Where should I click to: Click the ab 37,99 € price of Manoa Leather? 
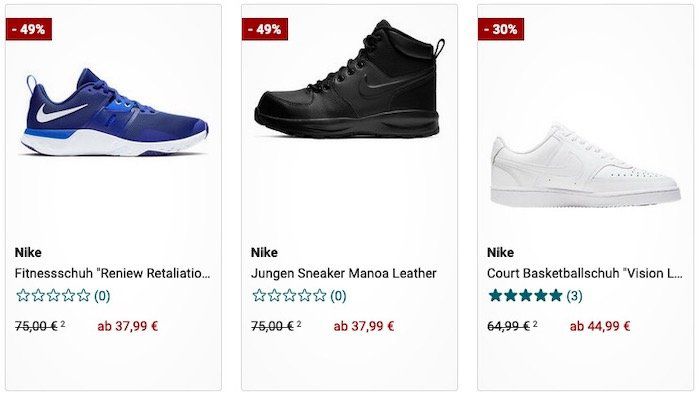[x=364, y=326]
